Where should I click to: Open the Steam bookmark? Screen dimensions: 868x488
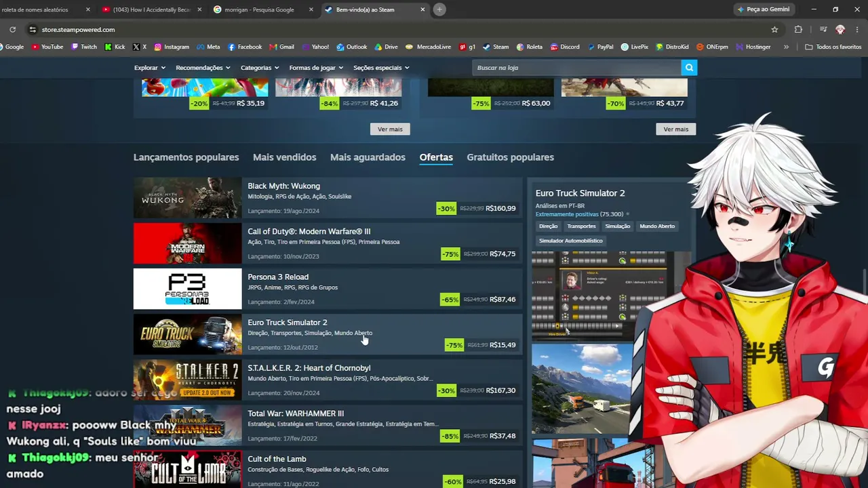(x=496, y=47)
